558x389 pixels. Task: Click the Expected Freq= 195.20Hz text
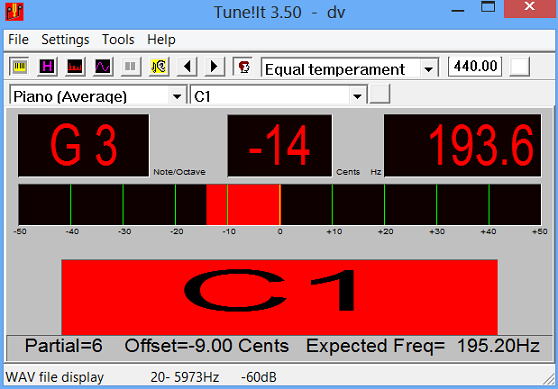[x=423, y=346]
